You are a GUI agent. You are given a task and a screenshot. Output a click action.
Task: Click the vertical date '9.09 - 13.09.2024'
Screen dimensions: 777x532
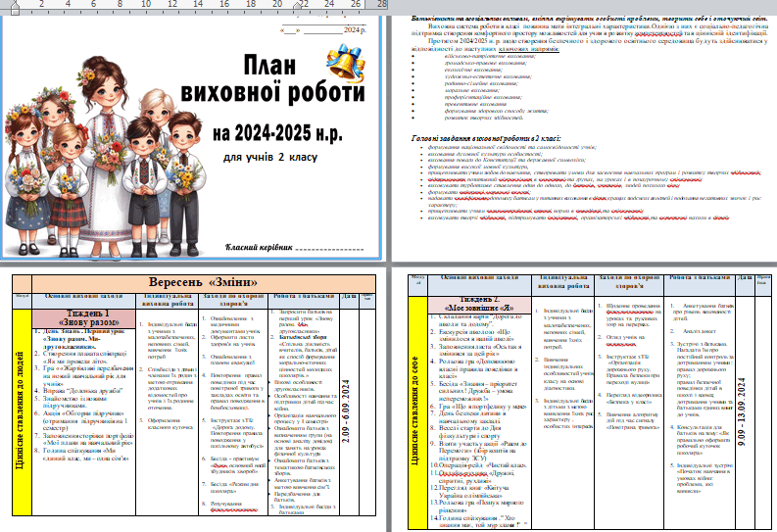click(742, 412)
